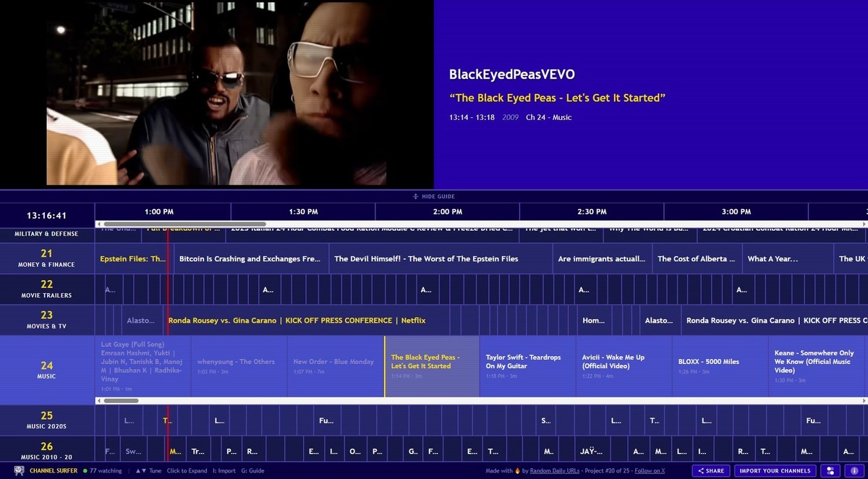Screen dimensions: 868x479
Task: Select channel 21 Money & Finance
Action: 47,258
